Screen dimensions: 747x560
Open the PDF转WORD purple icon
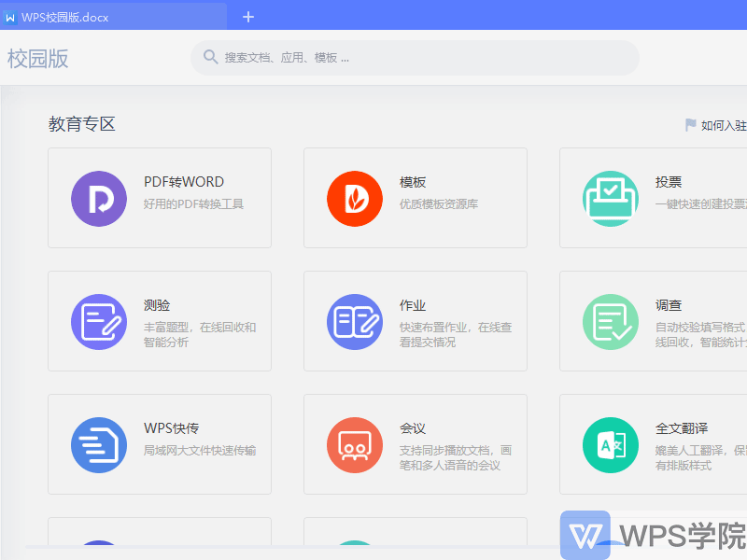[99, 199]
